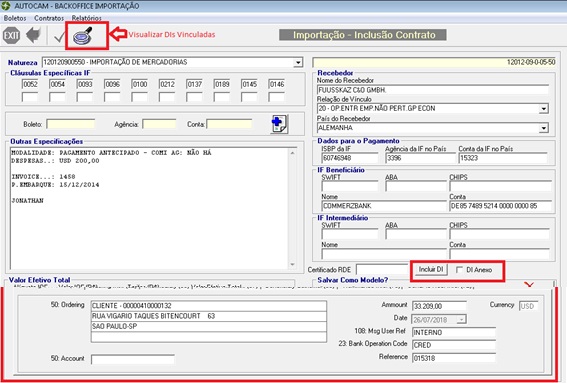This screenshot has height=383, width=567.
Task: Click the checkmark confirm icon
Action: pyautogui.click(x=59, y=37)
